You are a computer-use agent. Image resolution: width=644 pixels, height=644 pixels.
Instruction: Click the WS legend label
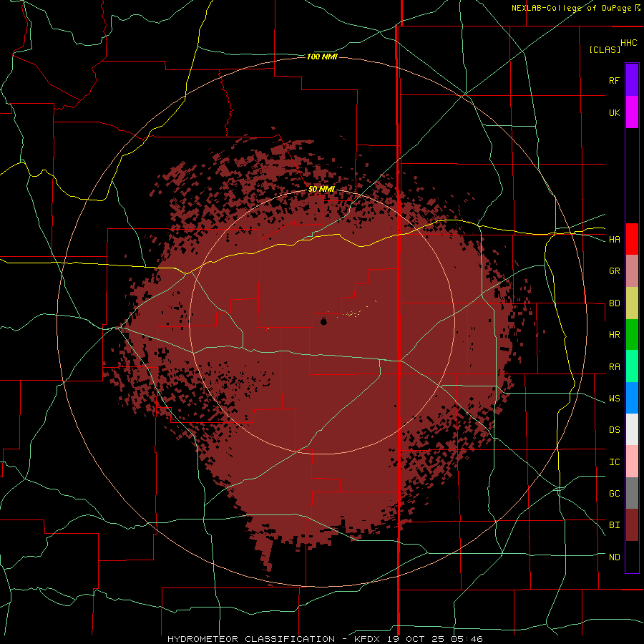[615, 399]
